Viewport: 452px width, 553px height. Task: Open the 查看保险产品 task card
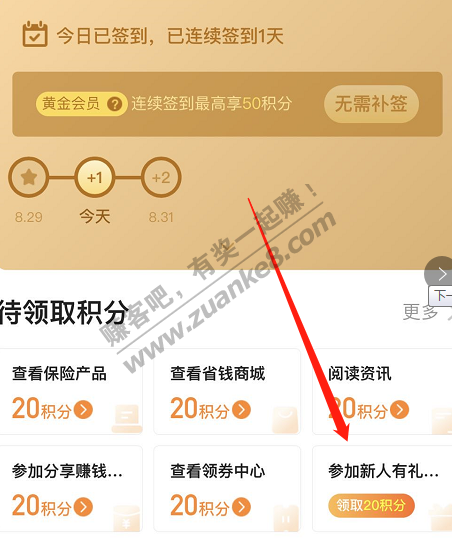71,391
